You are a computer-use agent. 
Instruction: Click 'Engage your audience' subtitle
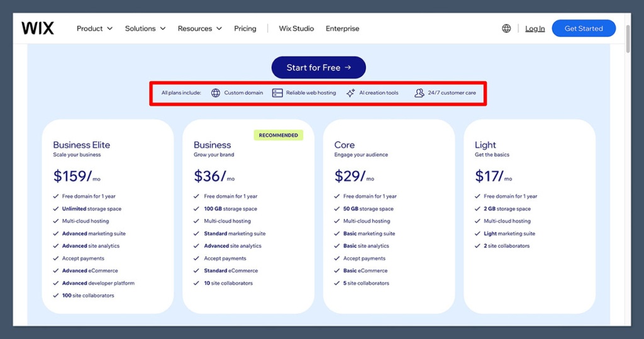[x=361, y=155]
